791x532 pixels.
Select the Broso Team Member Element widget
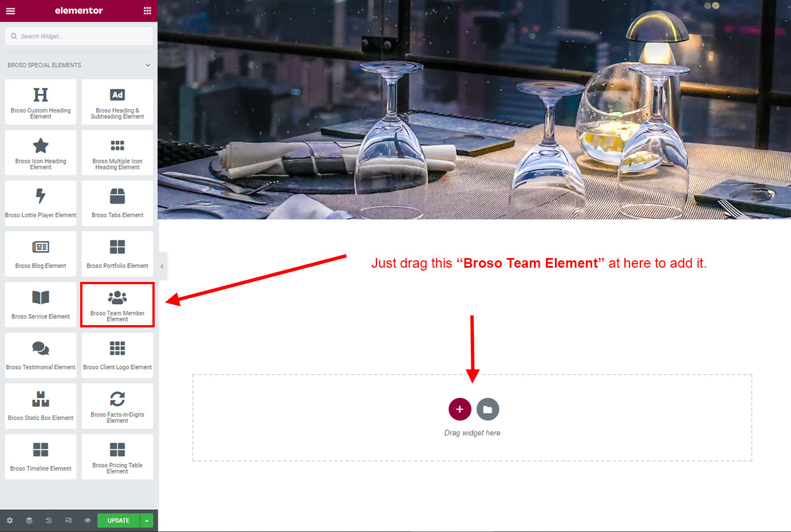(x=117, y=305)
